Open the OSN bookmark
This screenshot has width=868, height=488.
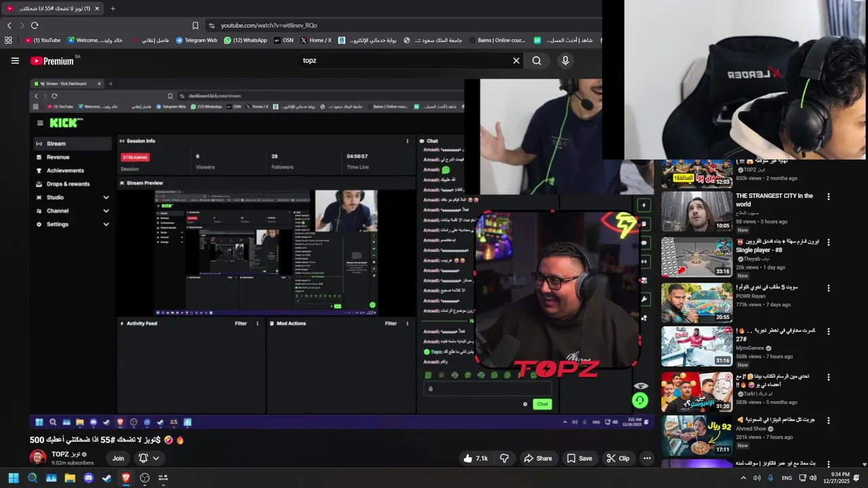pos(283,40)
